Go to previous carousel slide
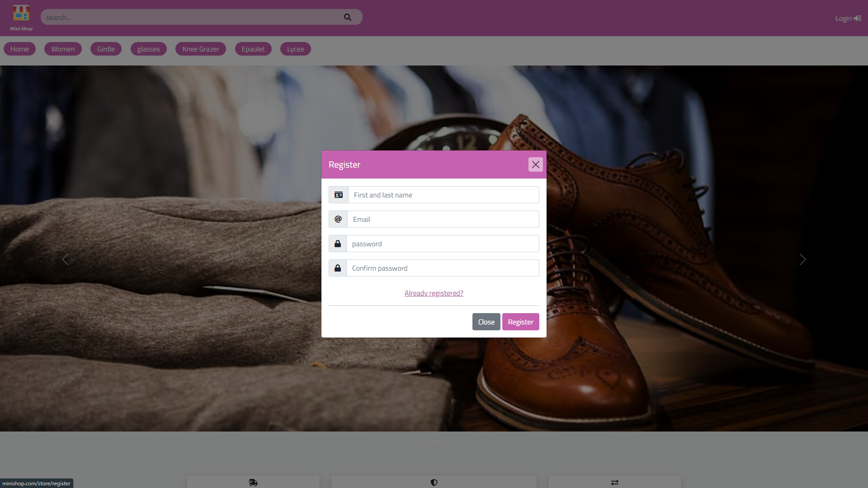The width and height of the screenshot is (868, 488). point(65,259)
